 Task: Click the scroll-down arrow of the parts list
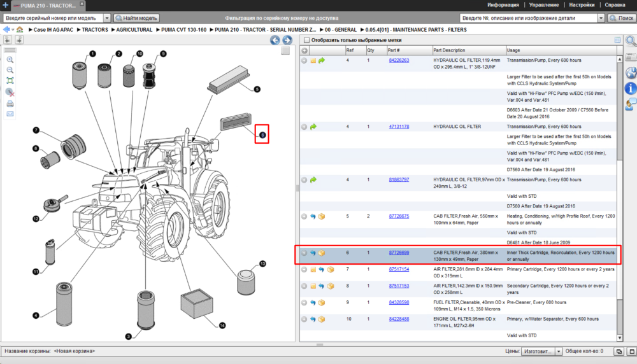coord(620,338)
